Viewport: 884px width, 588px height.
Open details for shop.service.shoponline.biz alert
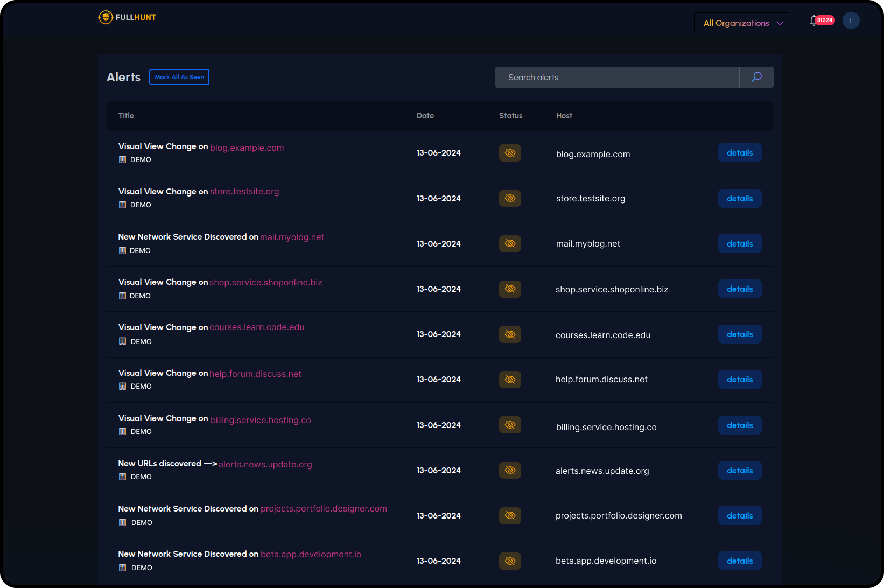tap(740, 289)
